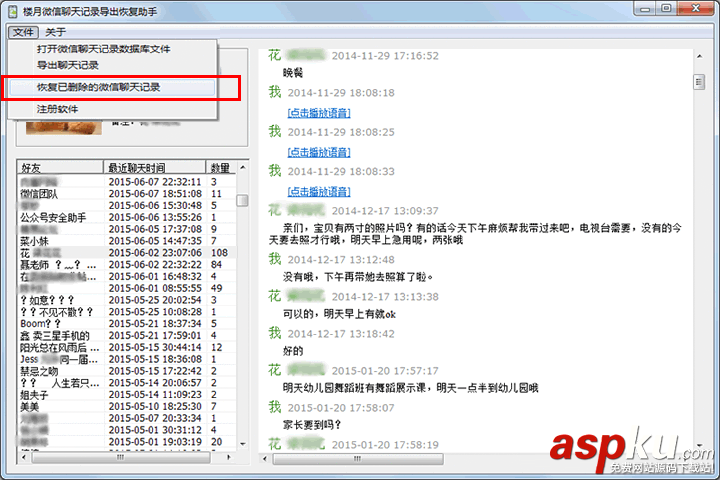Click the chat pane scroll-up arrow

[x=699, y=56]
